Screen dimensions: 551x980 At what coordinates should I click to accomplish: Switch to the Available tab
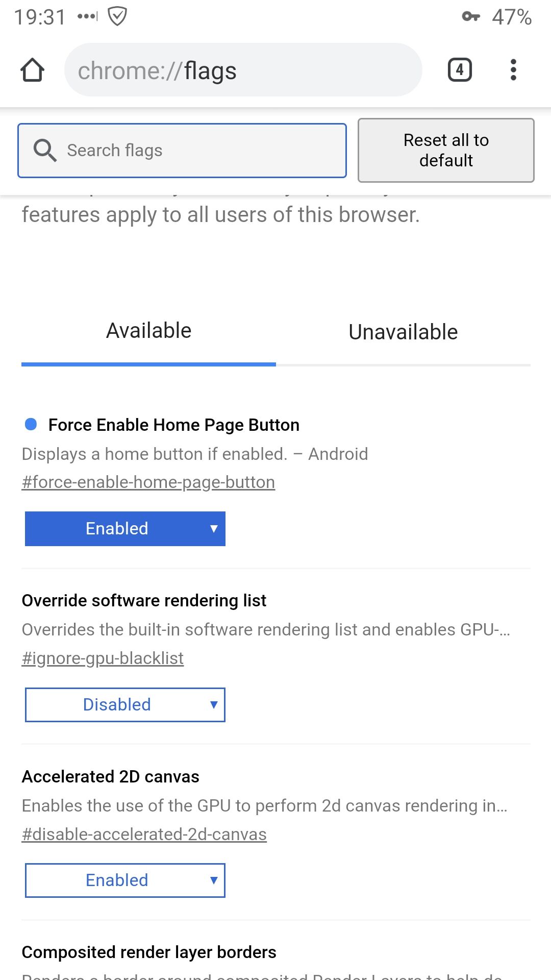[x=148, y=331]
